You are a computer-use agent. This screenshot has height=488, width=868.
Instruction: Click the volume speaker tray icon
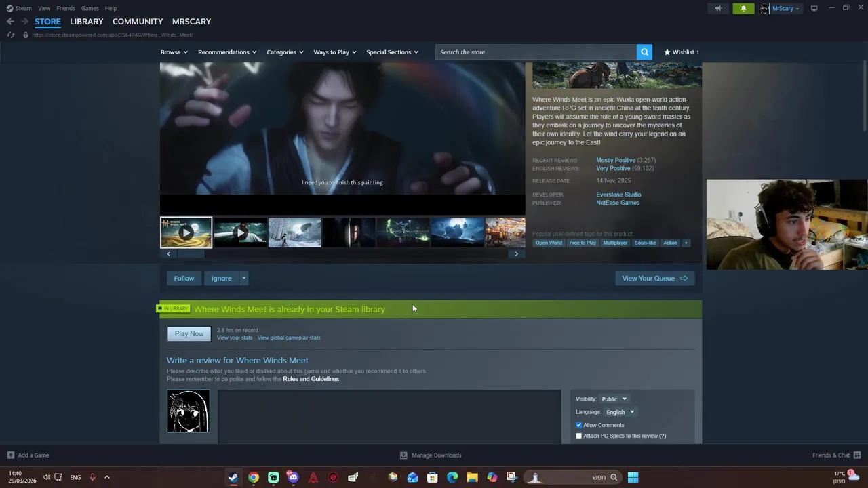pyautogui.click(x=46, y=477)
